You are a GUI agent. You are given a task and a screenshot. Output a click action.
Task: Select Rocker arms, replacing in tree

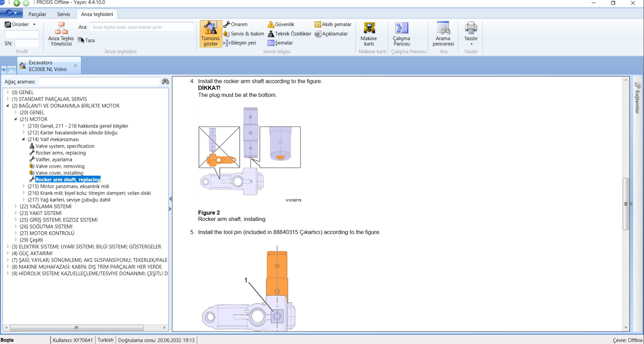point(61,153)
